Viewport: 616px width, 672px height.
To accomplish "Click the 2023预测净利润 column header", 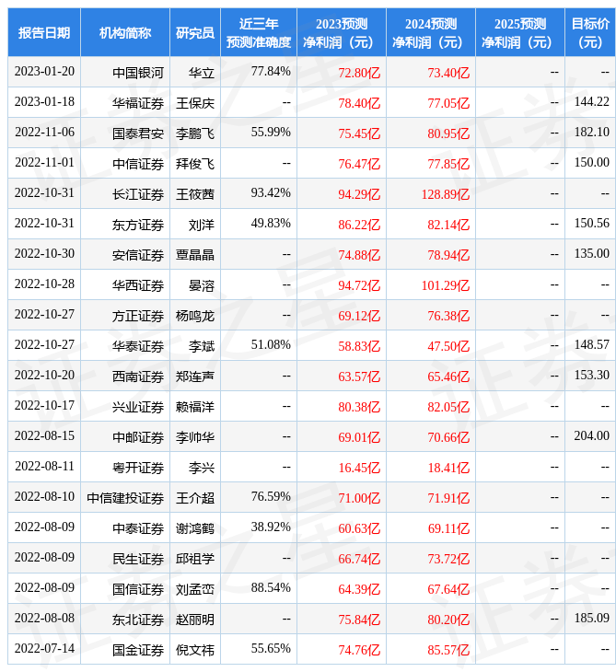I will pyautogui.click(x=342, y=32).
